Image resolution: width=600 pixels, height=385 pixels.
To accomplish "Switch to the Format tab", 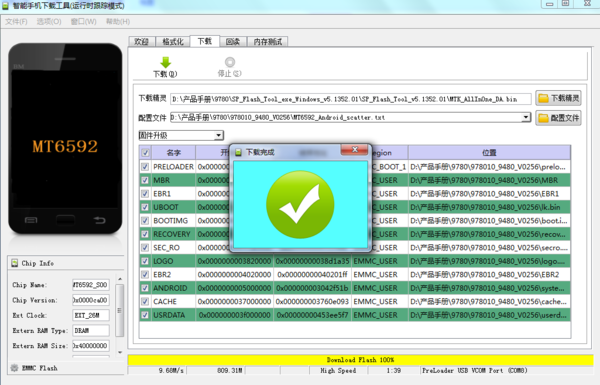I will coord(173,41).
